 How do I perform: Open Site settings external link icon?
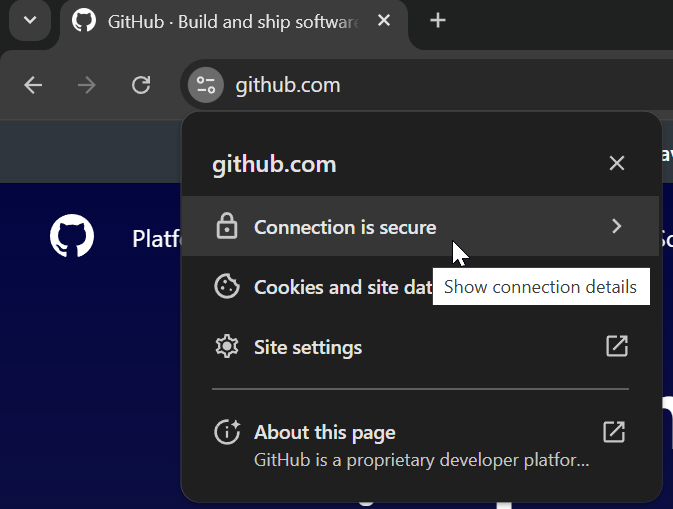617,346
